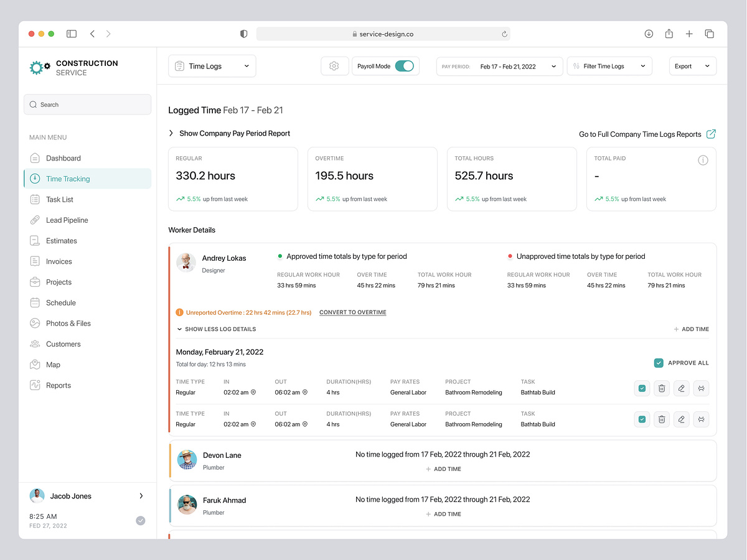Open the settings gear in the top toolbar
The width and height of the screenshot is (747, 560).
tap(334, 66)
